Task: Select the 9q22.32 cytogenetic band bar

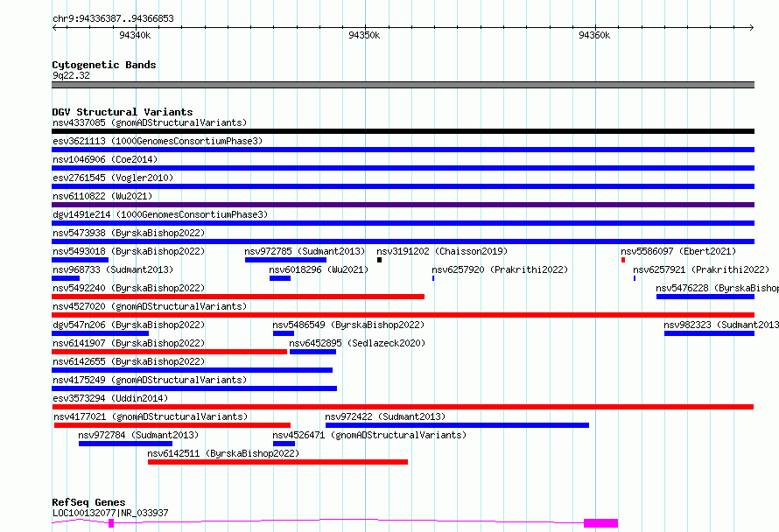Action: (x=403, y=85)
